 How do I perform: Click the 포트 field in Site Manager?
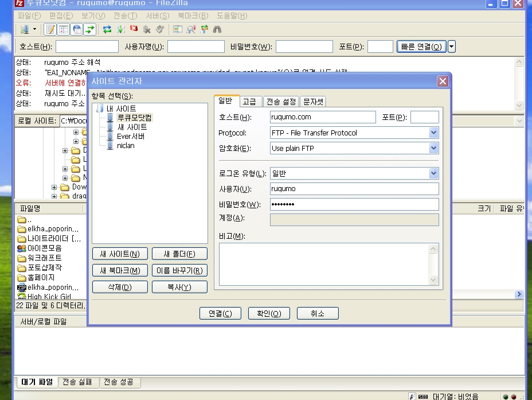[x=424, y=117]
